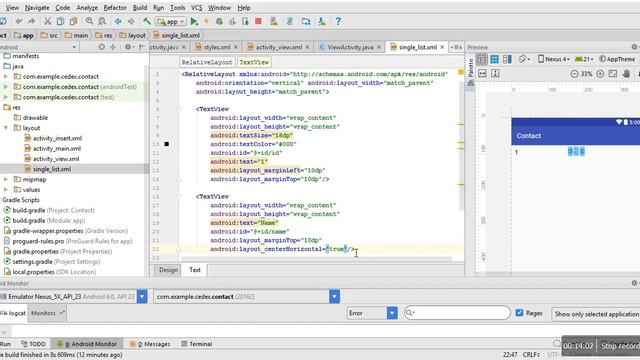This screenshot has height=360, width=640.
Task: Open the Emulator Nexus_5X_API_23 device dropdown
Action: (142, 296)
